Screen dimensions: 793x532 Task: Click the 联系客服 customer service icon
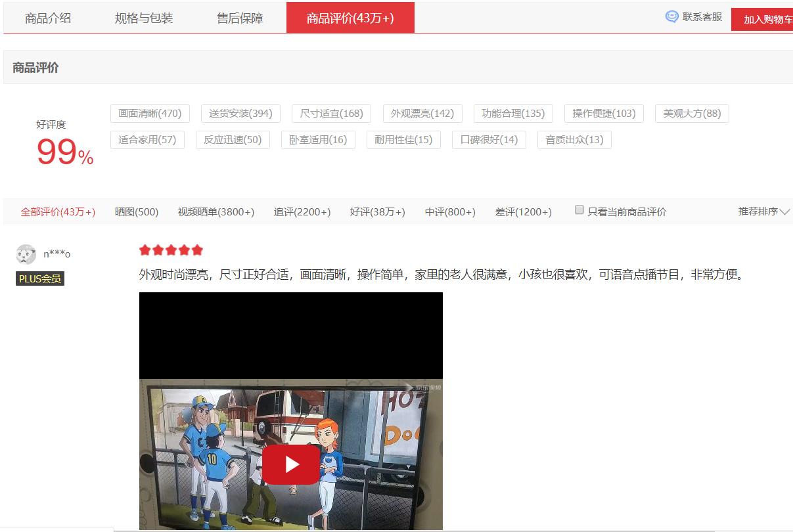671,16
